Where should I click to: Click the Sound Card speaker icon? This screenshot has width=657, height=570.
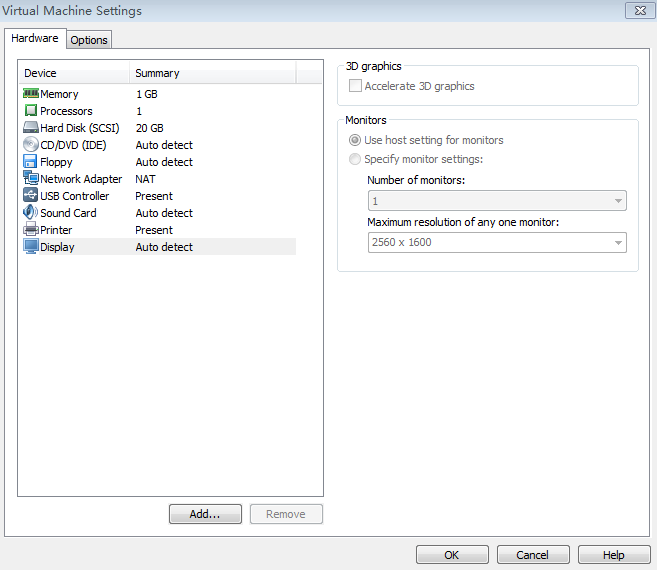coord(30,212)
